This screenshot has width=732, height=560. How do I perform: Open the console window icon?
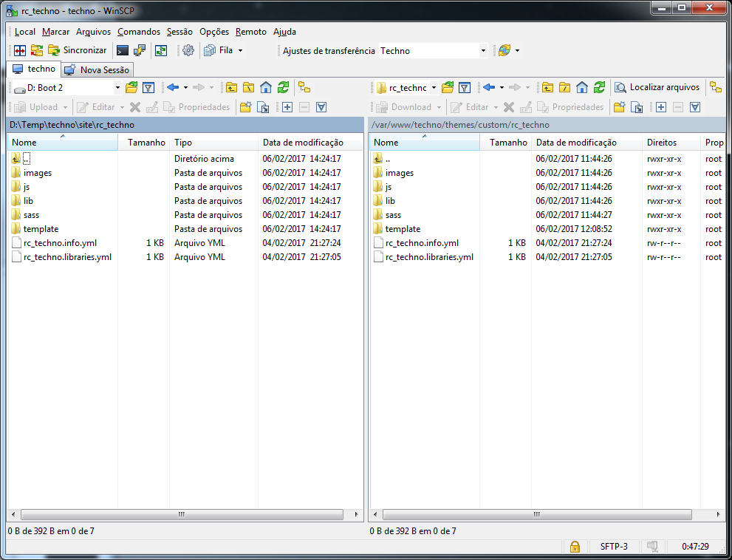click(x=121, y=50)
